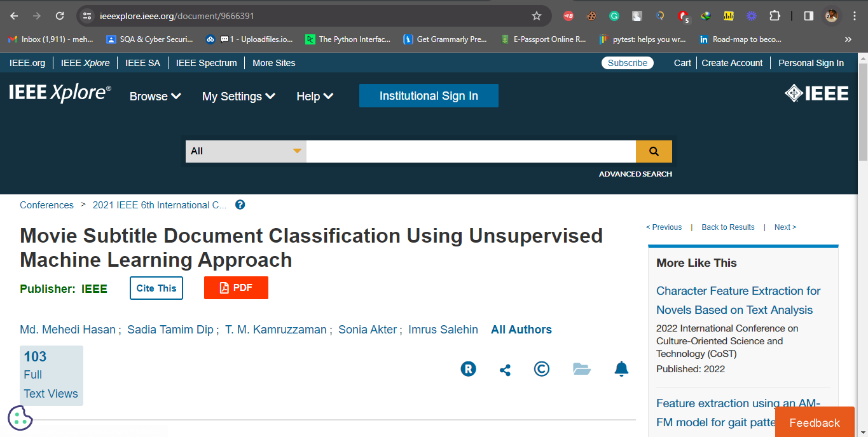
Task: Open Road-map LinkedIn bookmark
Action: click(x=741, y=39)
